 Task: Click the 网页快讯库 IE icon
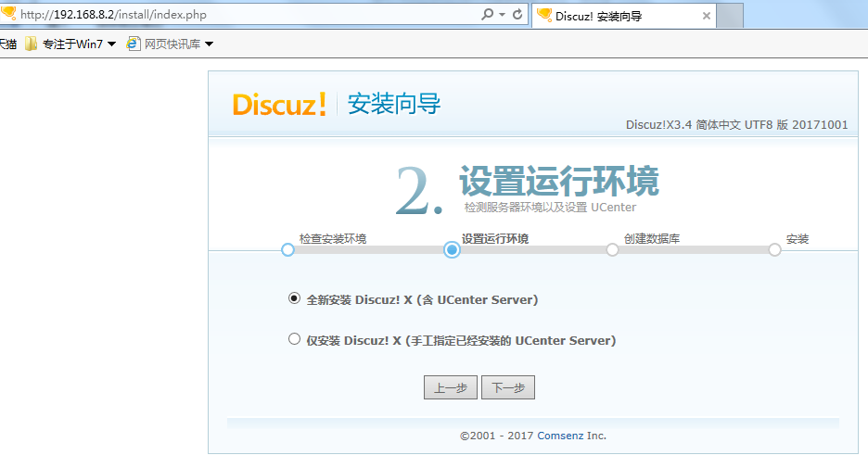pyautogui.click(x=133, y=44)
